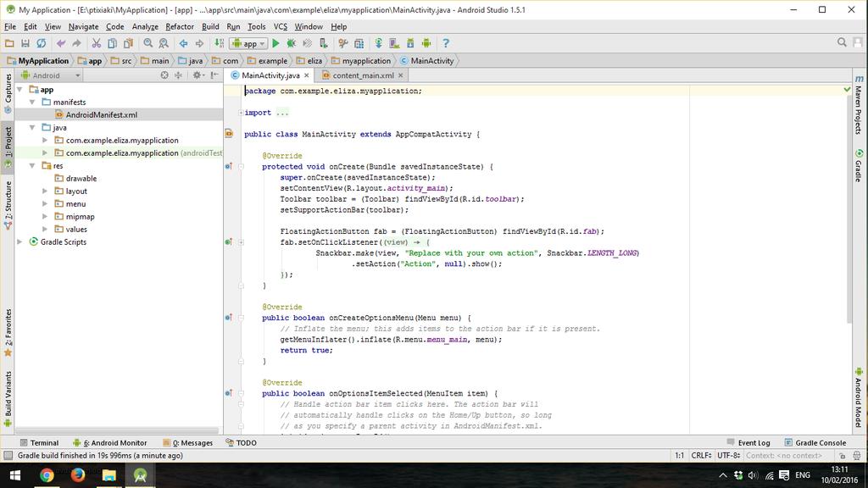Open Replace with the second magnifier icon

[164, 43]
